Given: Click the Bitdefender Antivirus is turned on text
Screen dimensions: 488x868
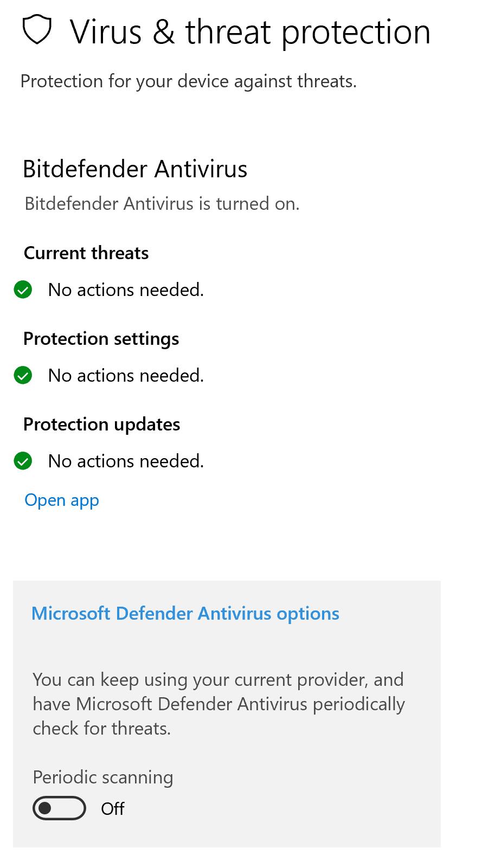Looking at the screenshot, I should tap(162, 203).
